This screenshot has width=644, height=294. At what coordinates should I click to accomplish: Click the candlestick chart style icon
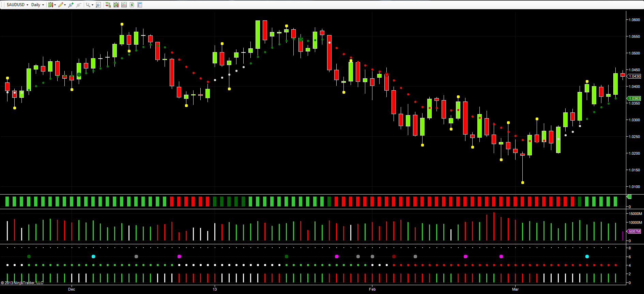[51, 5]
